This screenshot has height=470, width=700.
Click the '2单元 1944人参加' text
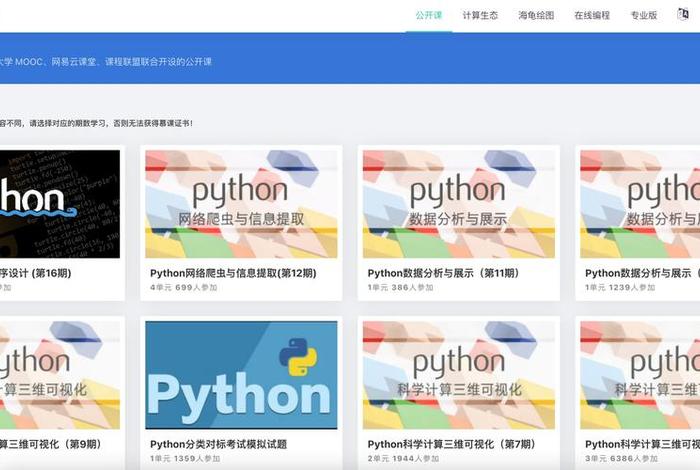pyautogui.click(x=403, y=458)
